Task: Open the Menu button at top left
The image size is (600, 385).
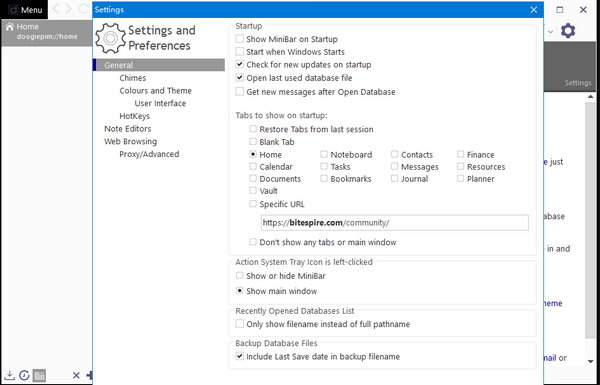Action: 25,10
